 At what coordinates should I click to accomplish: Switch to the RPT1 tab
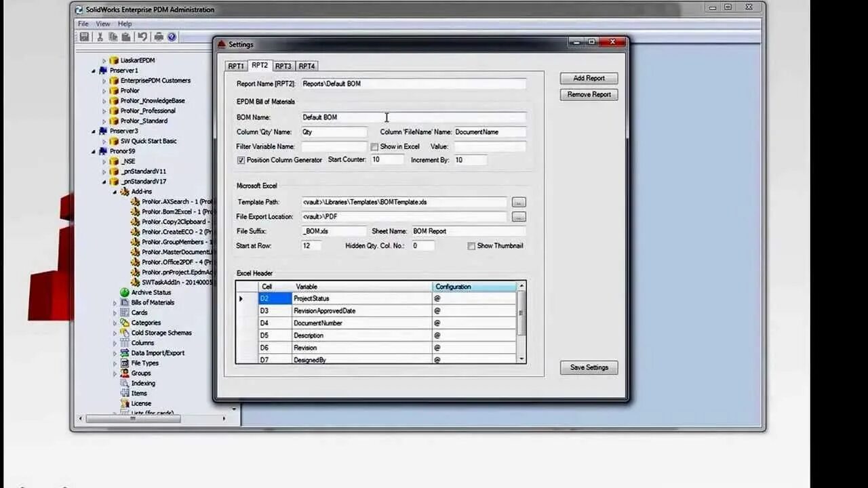click(x=236, y=66)
